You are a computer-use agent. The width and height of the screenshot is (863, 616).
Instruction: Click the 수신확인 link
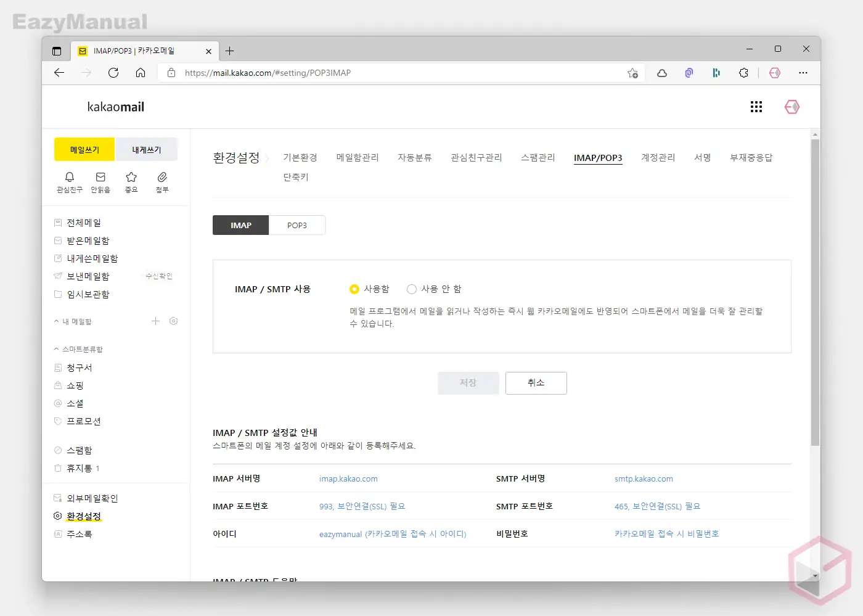tap(159, 276)
